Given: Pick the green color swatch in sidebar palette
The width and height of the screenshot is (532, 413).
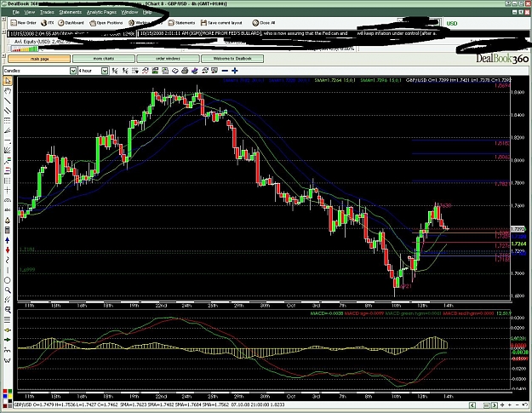Looking at the screenshot, I should click(x=9, y=392).
